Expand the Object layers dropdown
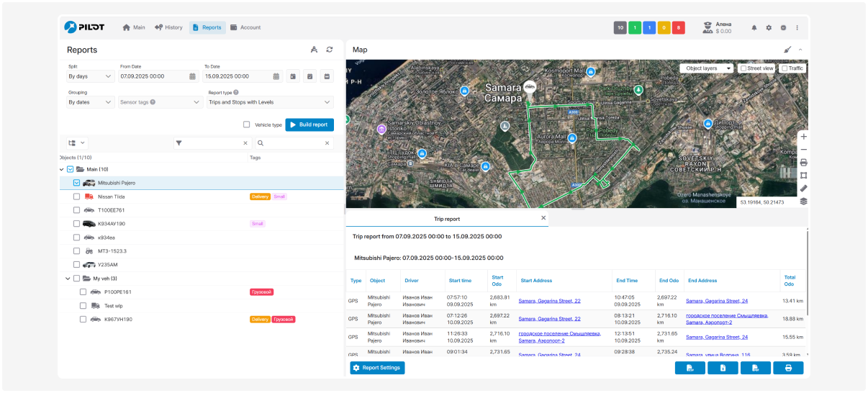The width and height of the screenshot is (868, 393). [706, 68]
